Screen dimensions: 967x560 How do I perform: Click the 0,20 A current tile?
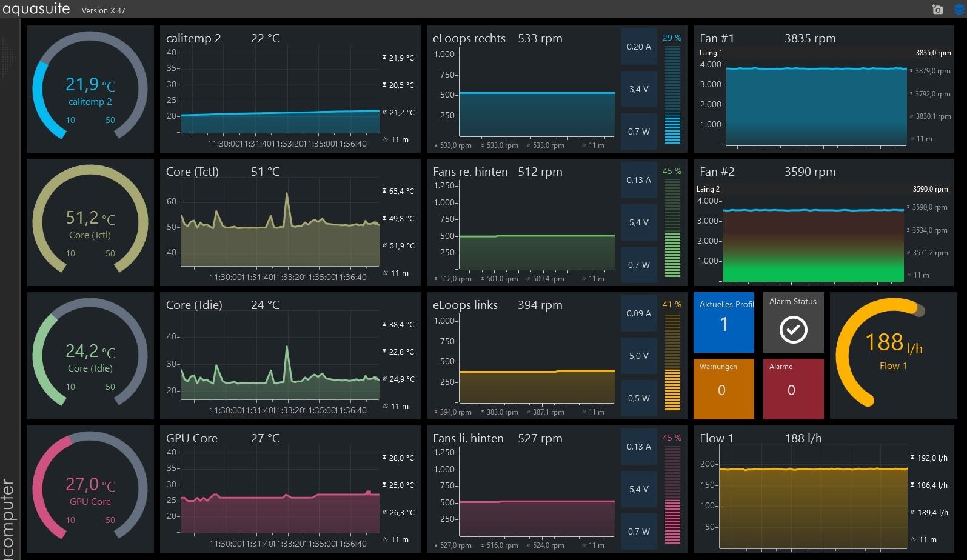point(639,47)
